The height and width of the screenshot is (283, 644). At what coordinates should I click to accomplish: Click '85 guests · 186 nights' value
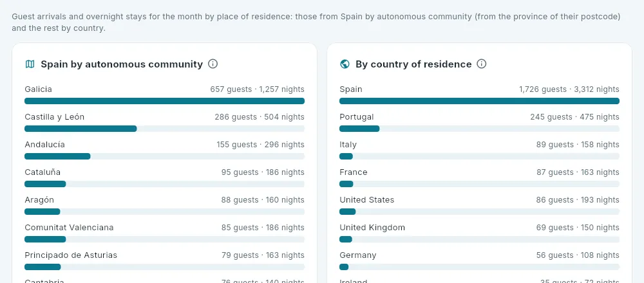click(x=263, y=227)
